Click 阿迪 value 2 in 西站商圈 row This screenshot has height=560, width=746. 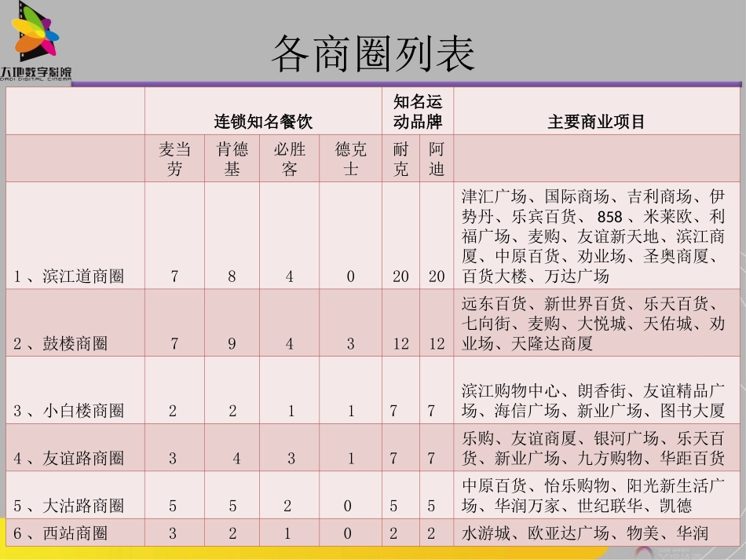pos(431,533)
